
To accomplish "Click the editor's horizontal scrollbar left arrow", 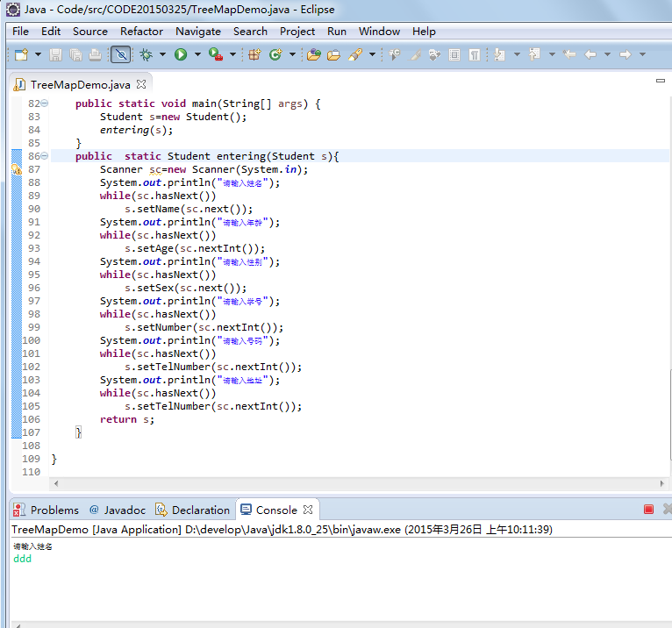I will coord(56,483).
